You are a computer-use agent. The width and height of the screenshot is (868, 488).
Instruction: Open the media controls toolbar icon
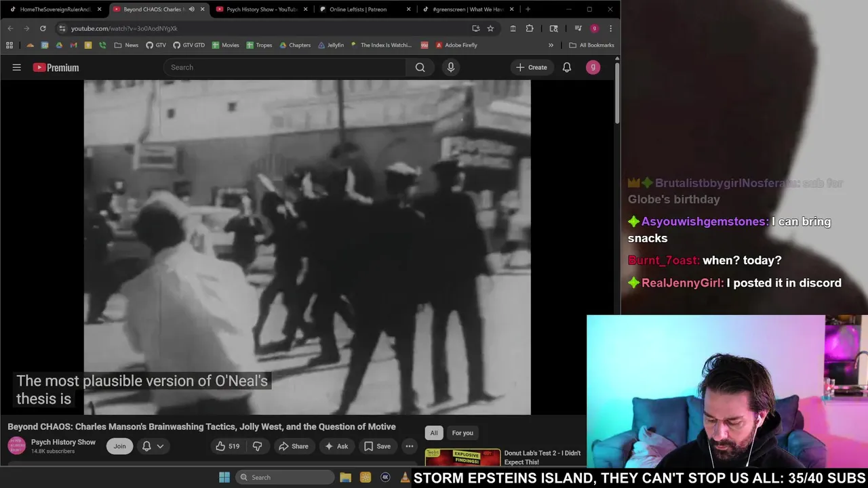click(578, 28)
